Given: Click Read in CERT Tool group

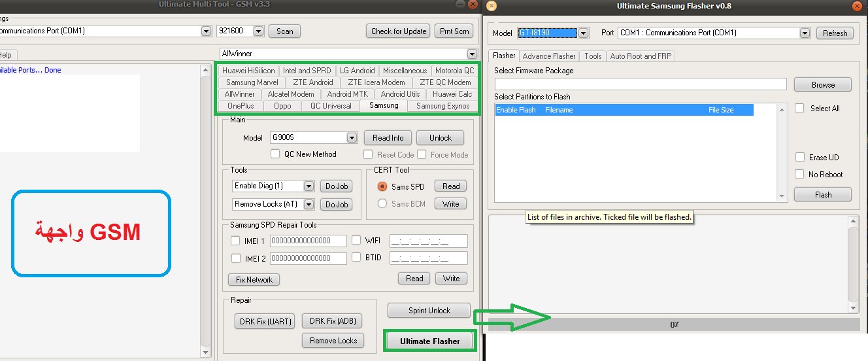Looking at the screenshot, I should (x=451, y=186).
